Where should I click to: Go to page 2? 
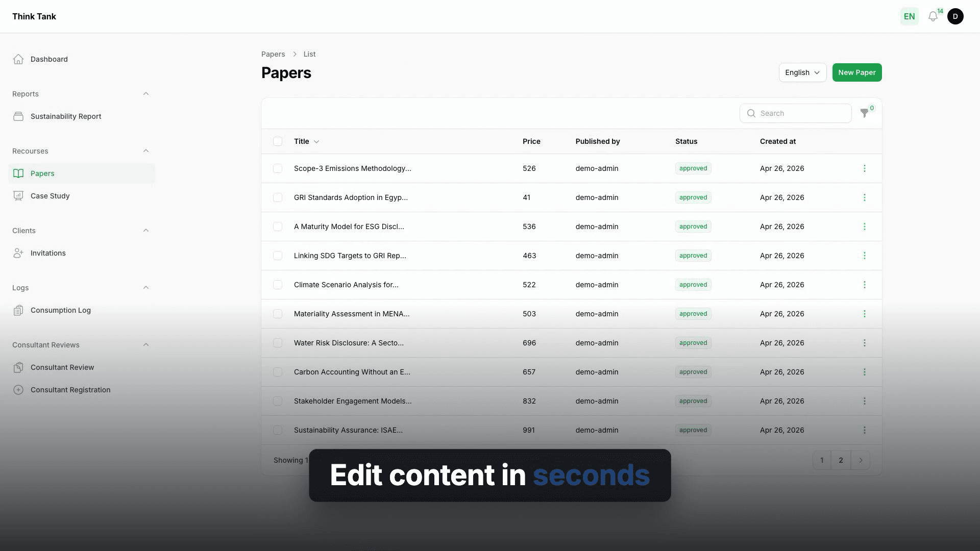[x=841, y=460]
